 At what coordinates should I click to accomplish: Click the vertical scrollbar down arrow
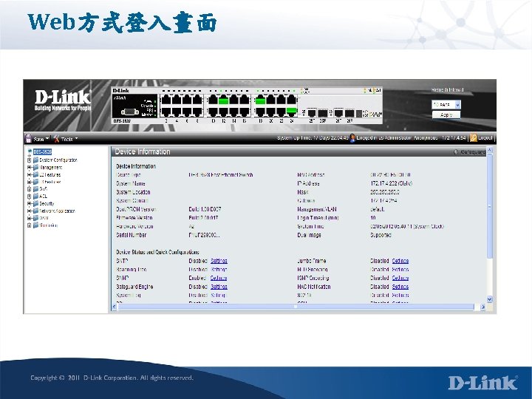pyautogui.click(x=489, y=299)
